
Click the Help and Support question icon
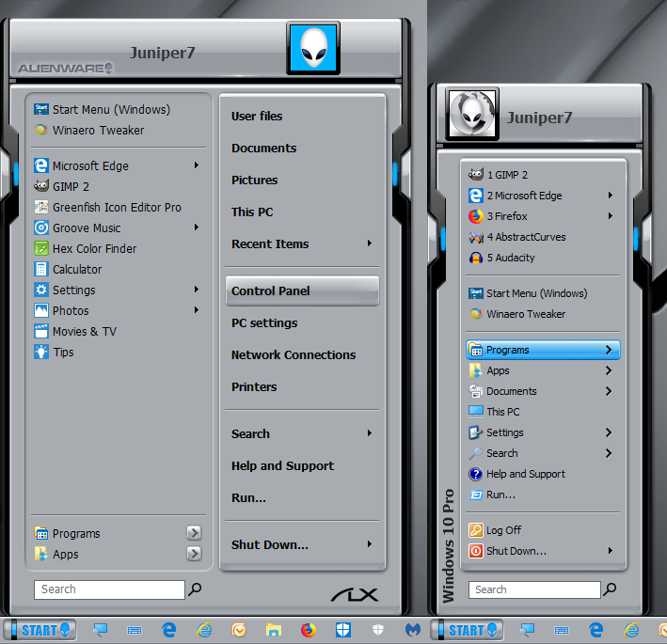(x=476, y=474)
